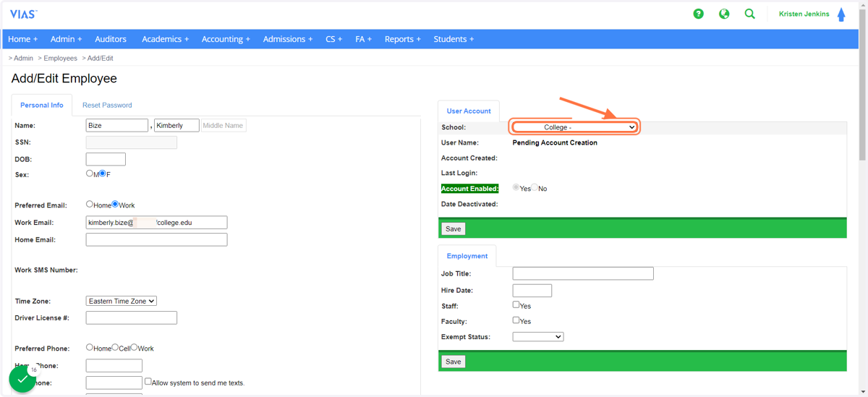868x397 pixels.
Task: Select the Employment tab
Action: point(467,256)
